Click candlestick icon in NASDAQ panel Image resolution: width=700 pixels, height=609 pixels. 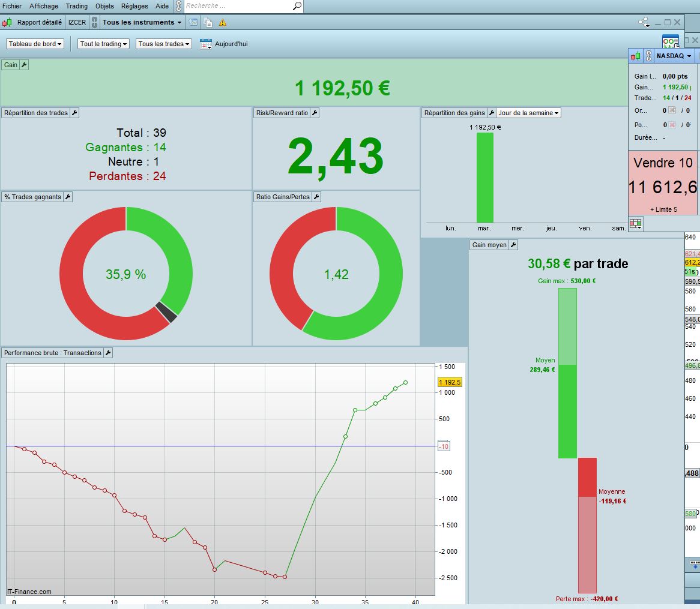(635, 56)
